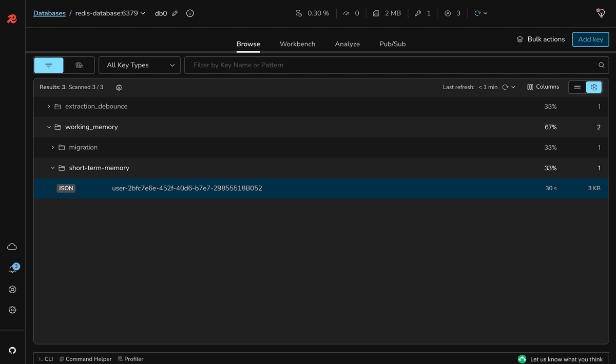Viewport: 616px width, 364px height.
Task: Focus the key name filter input
Action: point(359,65)
